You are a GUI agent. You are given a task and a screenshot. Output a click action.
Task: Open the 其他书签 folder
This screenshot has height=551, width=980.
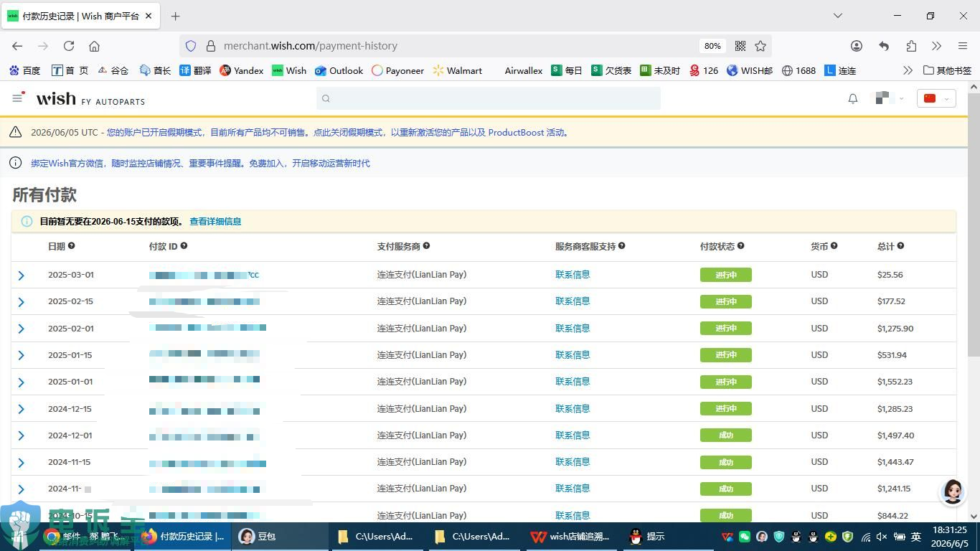(947, 70)
